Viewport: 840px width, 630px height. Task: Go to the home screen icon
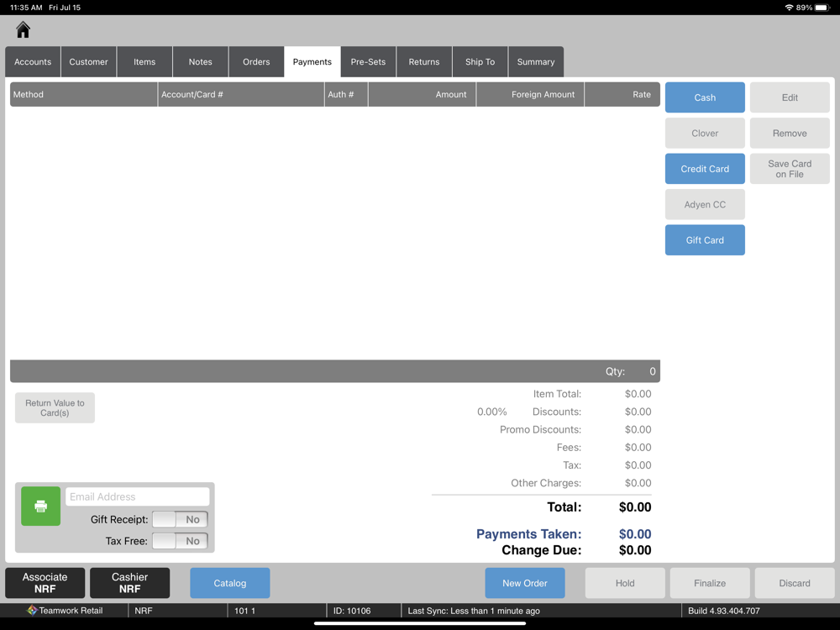pos(23,29)
